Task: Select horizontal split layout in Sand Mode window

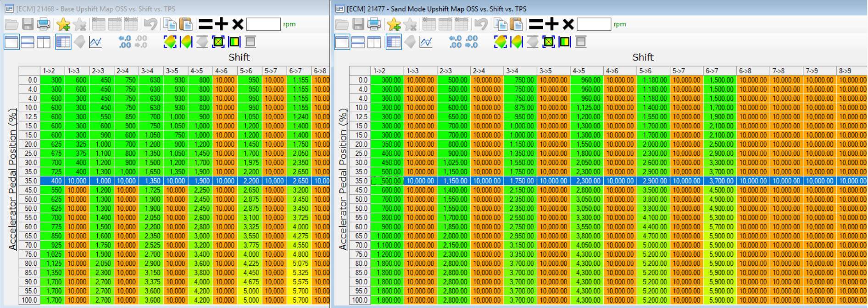Action: 358,42
